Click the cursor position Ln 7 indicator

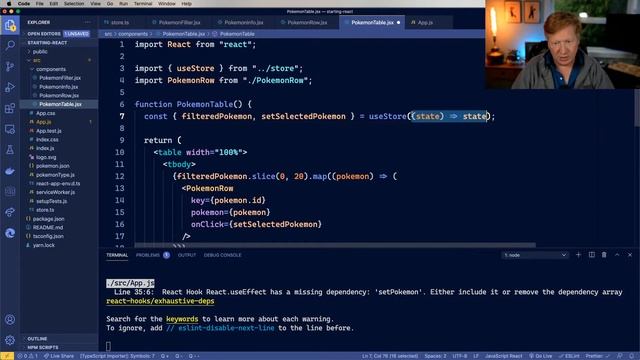click(390, 356)
